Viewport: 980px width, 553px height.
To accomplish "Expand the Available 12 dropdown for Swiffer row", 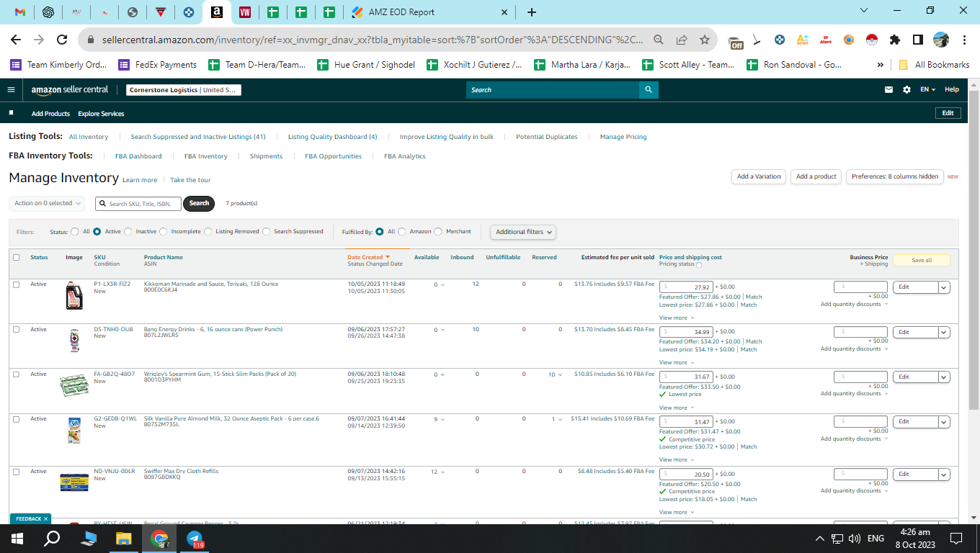I will 437,472.
